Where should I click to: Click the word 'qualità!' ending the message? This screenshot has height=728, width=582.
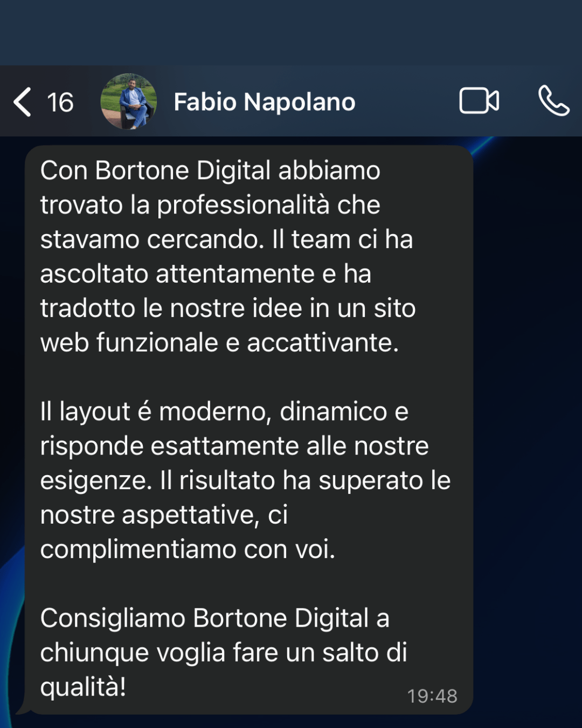pyautogui.click(x=83, y=688)
